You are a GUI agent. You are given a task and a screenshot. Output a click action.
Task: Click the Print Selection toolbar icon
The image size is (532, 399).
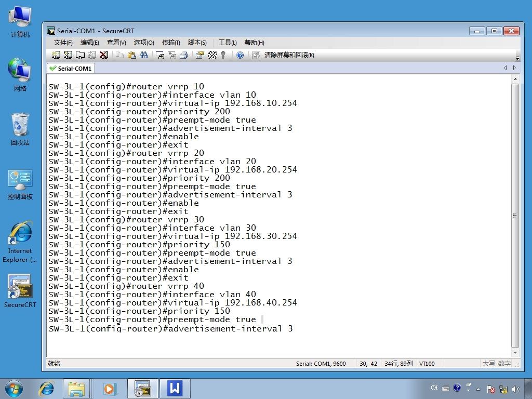172,55
